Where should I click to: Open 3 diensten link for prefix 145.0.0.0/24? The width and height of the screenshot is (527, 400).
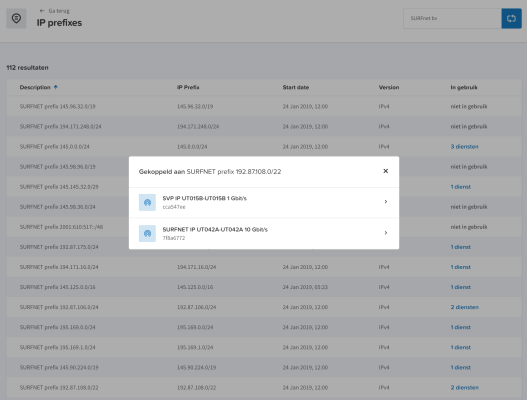tap(464, 147)
